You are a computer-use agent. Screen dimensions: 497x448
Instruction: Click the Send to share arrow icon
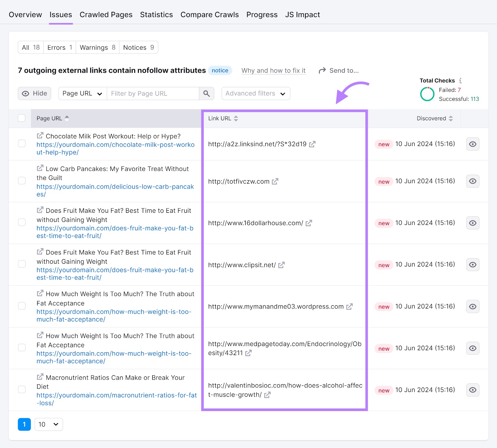[x=322, y=71]
